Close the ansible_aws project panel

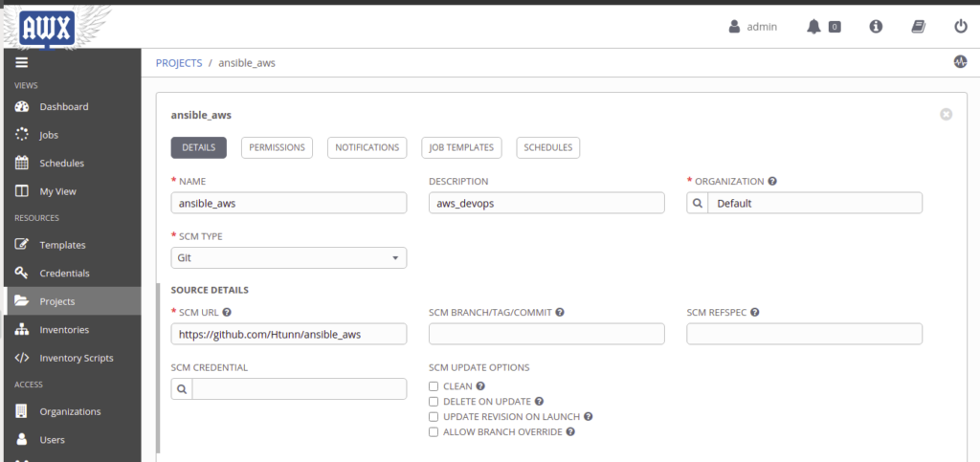pyautogui.click(x=947, y=114)
